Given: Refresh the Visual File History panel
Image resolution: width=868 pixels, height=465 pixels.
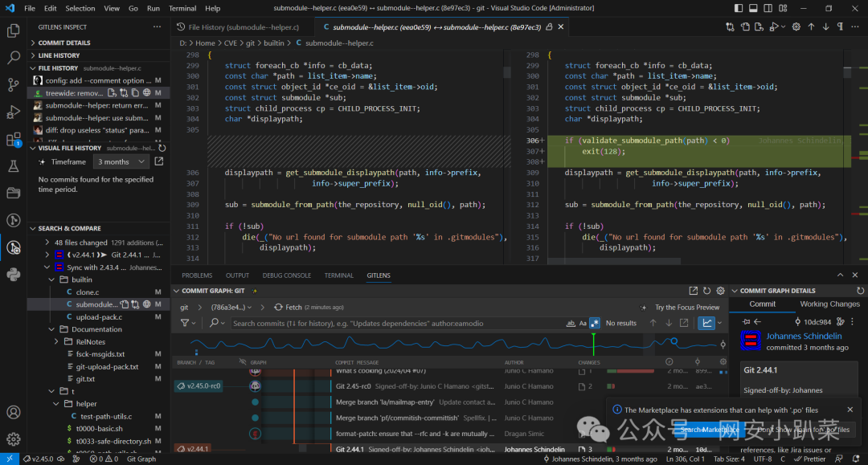Looking at the screenshot, I should (162, 148).
